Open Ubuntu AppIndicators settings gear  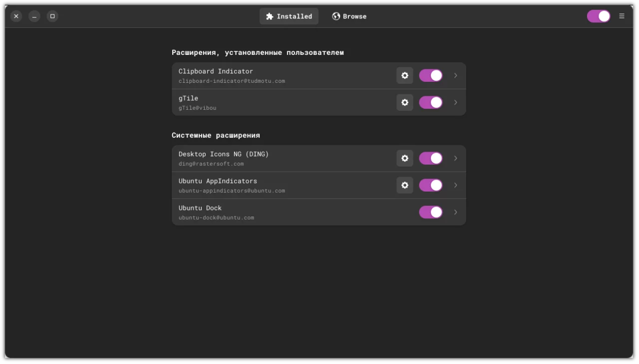pyautogui.click(x=404, y=185)
